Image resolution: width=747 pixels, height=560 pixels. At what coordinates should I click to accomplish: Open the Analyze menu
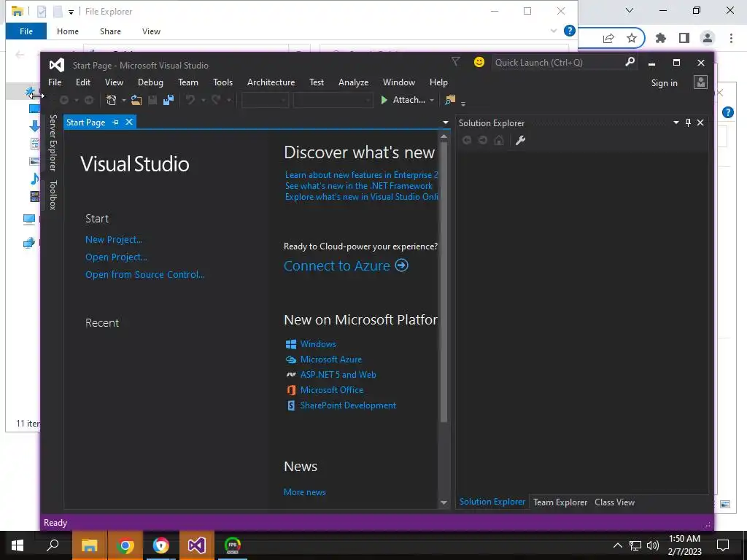coord(354,82)
